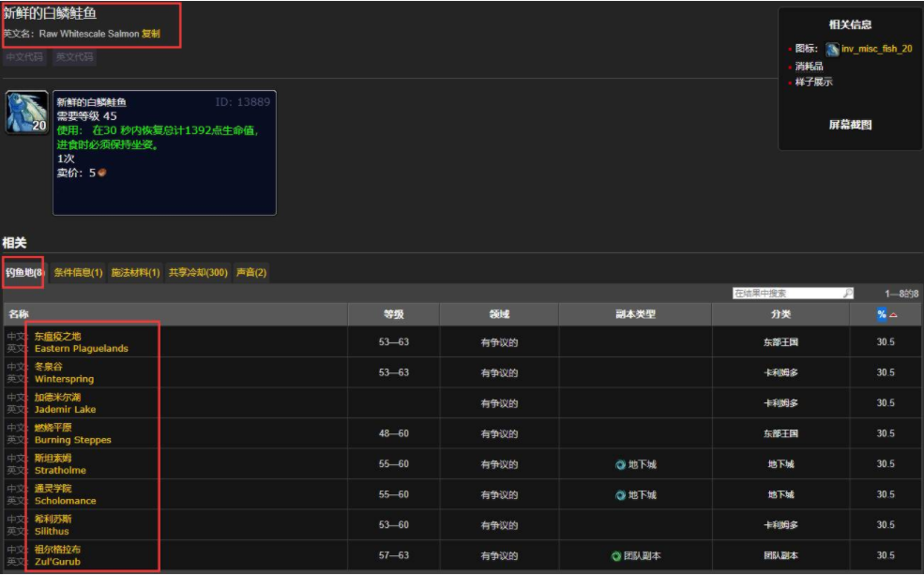Select the 声音(2) tab
Viewport: 924px width, 575px height.
point(251,272)
